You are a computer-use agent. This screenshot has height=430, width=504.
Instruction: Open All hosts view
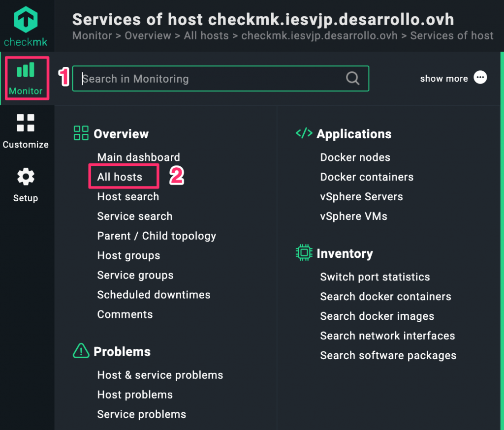click(x=120, y=177)
